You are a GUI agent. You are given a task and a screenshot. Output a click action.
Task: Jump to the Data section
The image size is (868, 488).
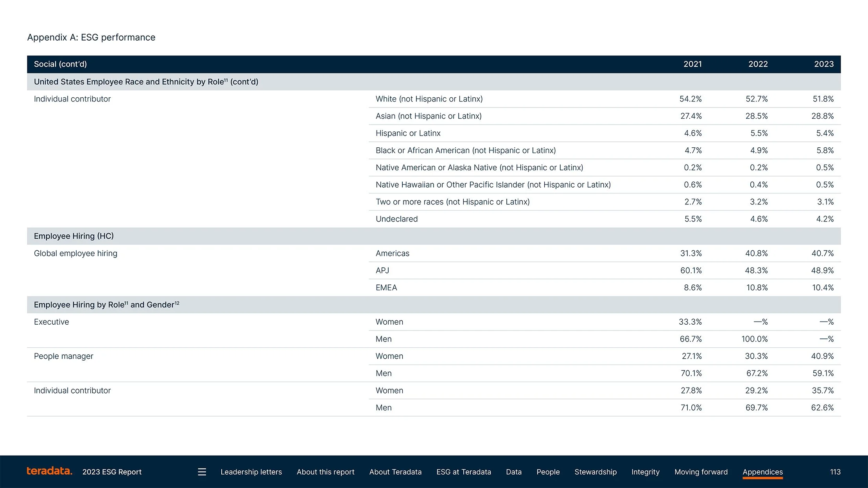tap(513, 472)
